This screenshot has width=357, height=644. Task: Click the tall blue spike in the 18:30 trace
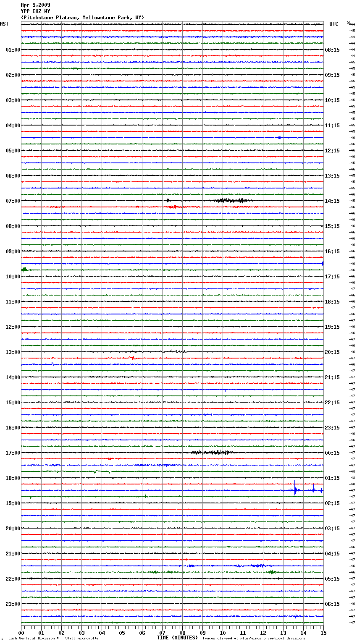click(x=295, y=484)
